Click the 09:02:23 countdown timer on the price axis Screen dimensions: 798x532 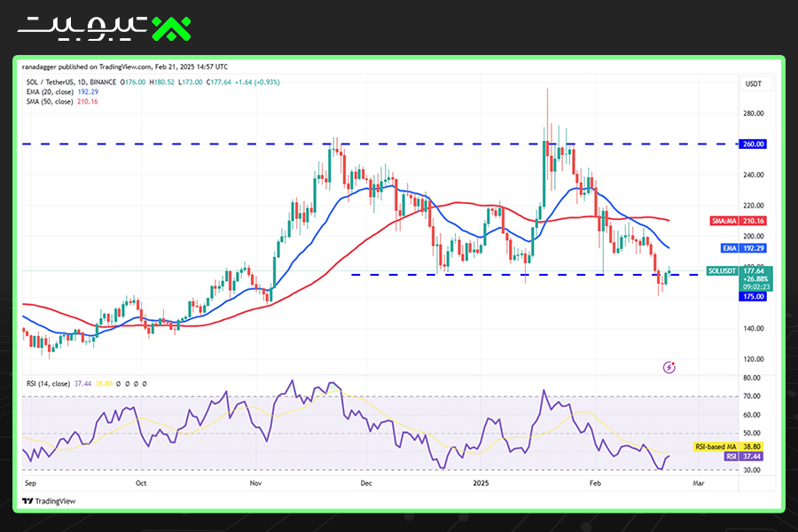[755, 287]
